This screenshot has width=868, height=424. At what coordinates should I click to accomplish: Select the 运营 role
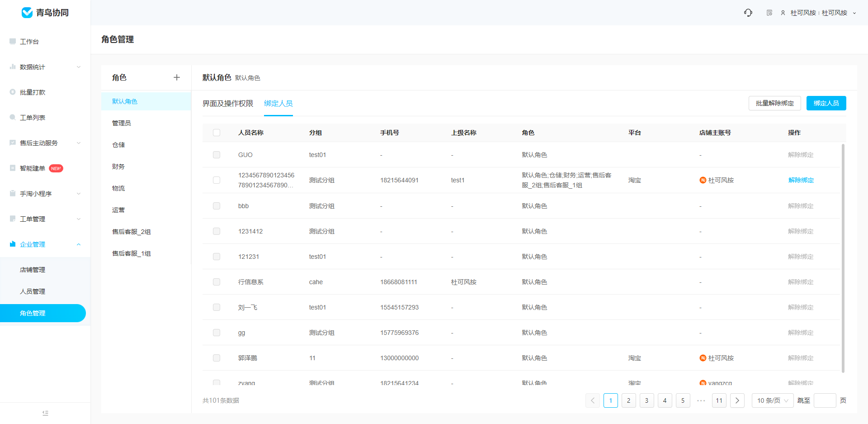point(146,210)
